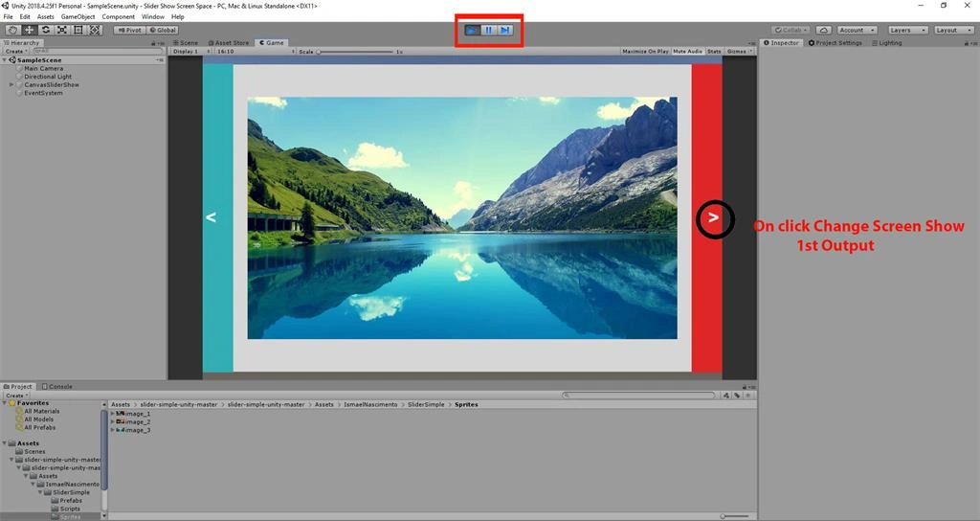Select the Scale tool
Screen dimensions: 980x521
[62, 30]
